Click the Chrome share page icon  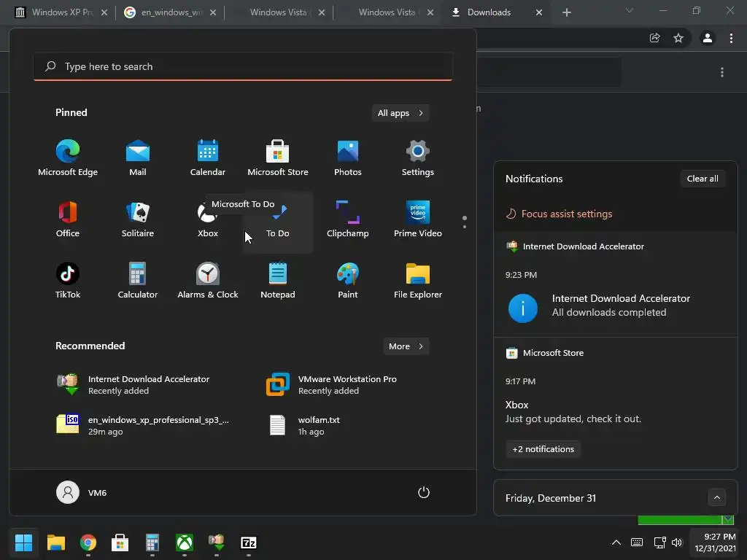[655, 38]
